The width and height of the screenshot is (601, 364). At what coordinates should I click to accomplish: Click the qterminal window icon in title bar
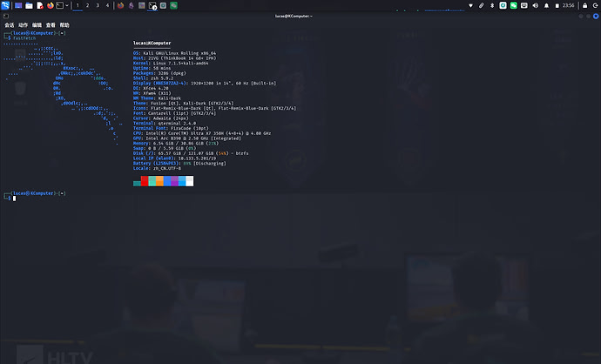click(6, 16)
